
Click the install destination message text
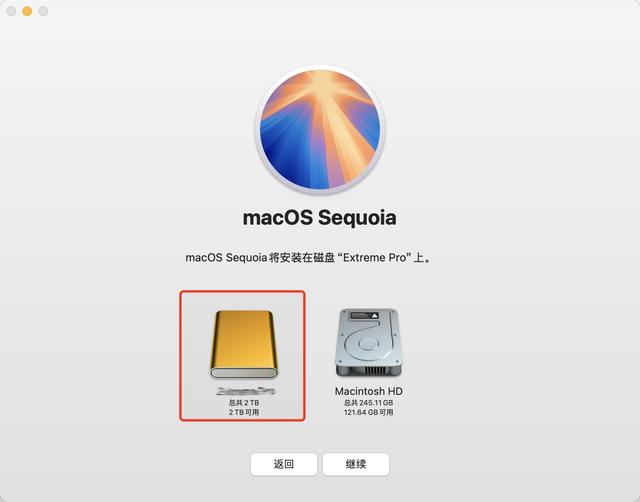pos(309,258)
